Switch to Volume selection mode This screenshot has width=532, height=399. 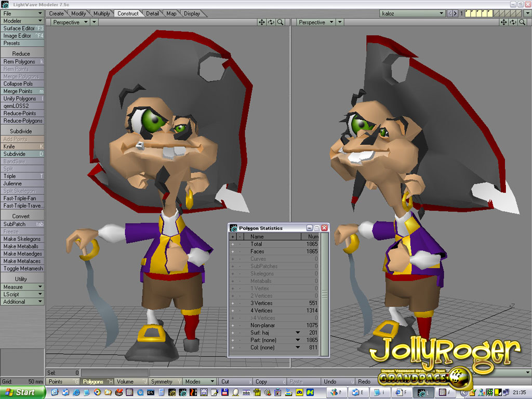[x=131, y=382]
